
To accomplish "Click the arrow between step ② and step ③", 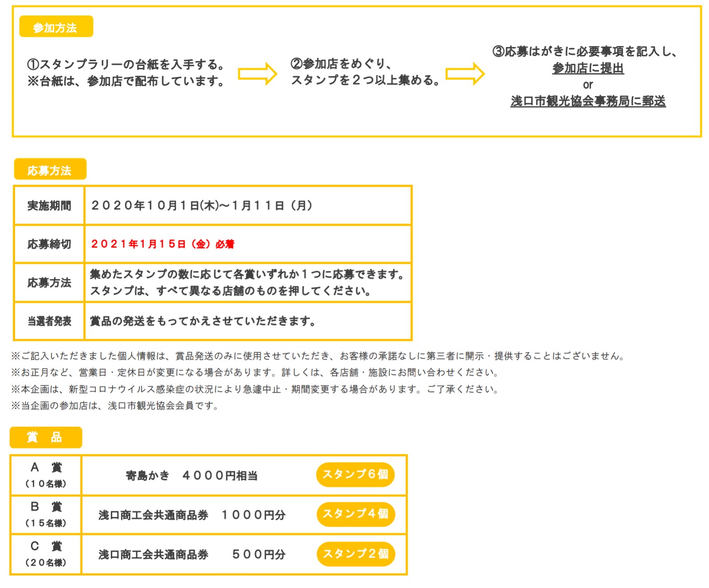I will [x=465, y=73].
